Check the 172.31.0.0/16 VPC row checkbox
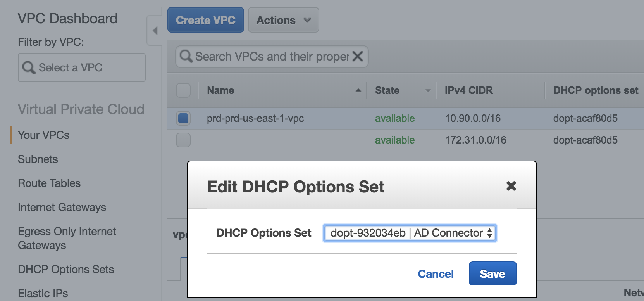Viewport: 644px width, 301px height. pos(183,140)
